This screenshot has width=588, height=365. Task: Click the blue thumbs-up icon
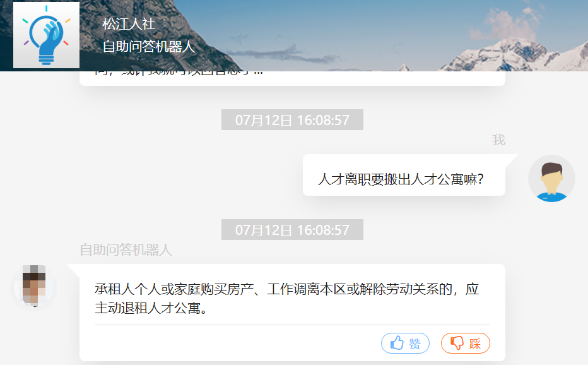(397, 342)
